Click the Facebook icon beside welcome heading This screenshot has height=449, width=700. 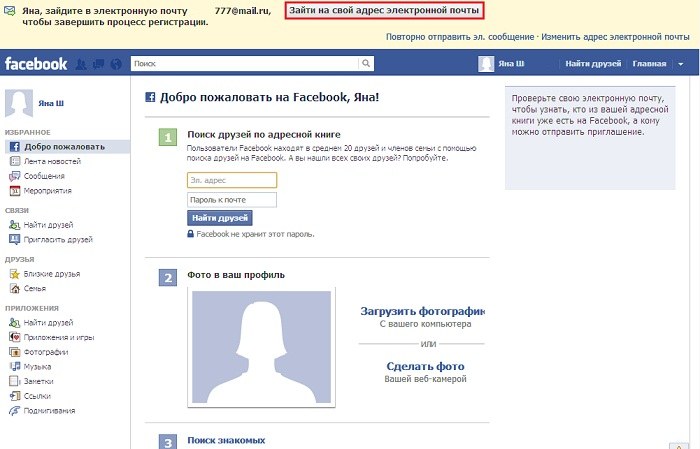coord(150,97)
